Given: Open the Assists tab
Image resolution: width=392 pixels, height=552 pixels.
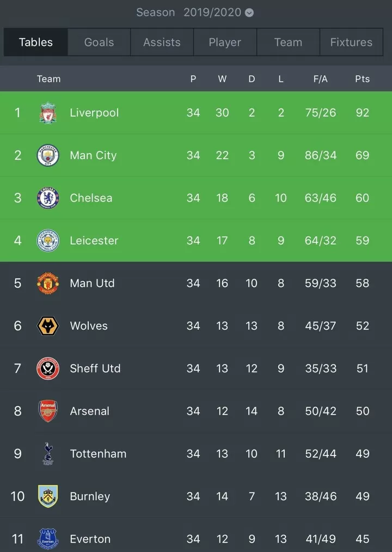Looking at the screenshot, I should point(162,43).
